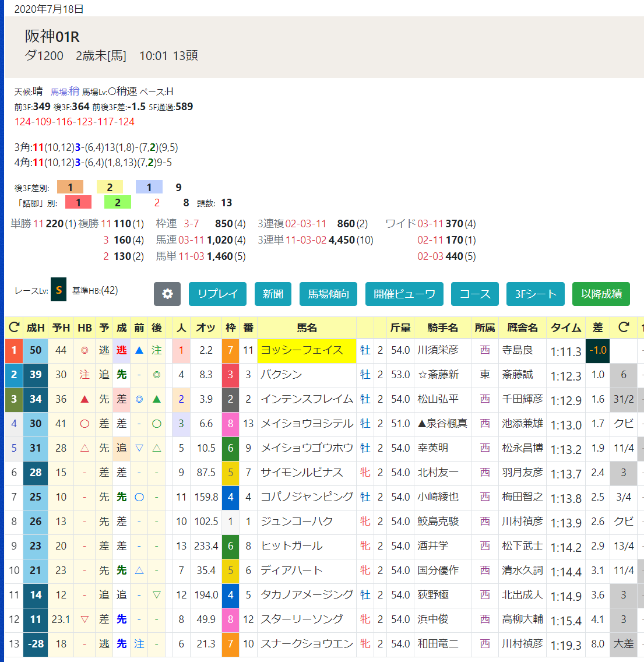This screenshot has width=644, height=662.
Task: Open the gear settings button
Action: click(x=167, y=294)
